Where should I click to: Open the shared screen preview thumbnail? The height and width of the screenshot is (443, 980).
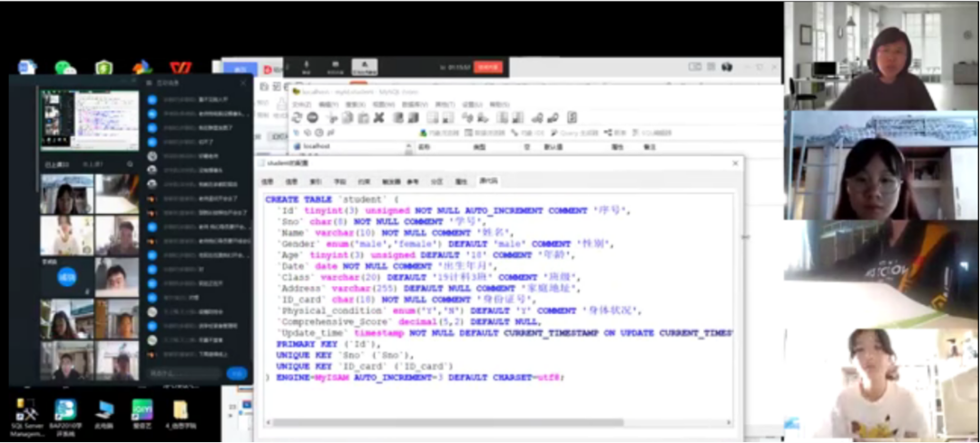click(x=90, y=120)
